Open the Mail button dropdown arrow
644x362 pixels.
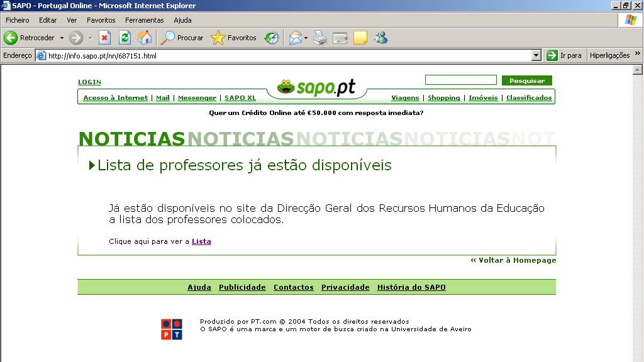pyautogui.click(x=306, y=38)
